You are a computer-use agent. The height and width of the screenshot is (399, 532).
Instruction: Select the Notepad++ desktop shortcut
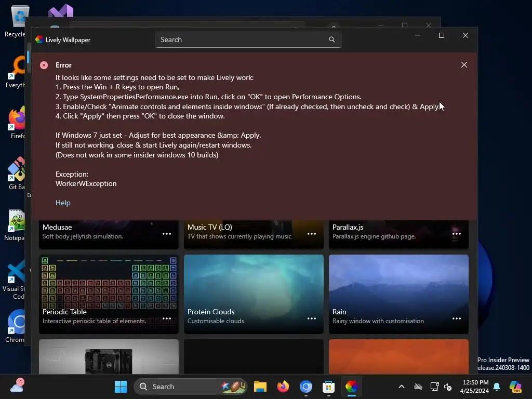[15, 225]
